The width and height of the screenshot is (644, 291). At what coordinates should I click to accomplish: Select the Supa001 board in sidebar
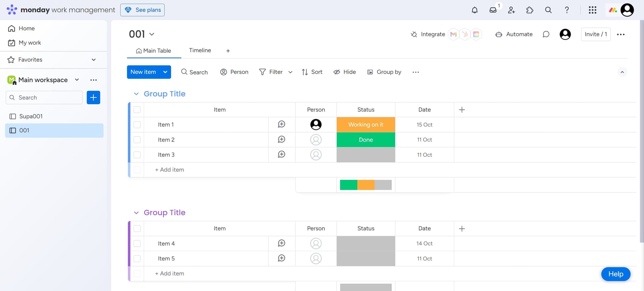[x=31, y=116]
